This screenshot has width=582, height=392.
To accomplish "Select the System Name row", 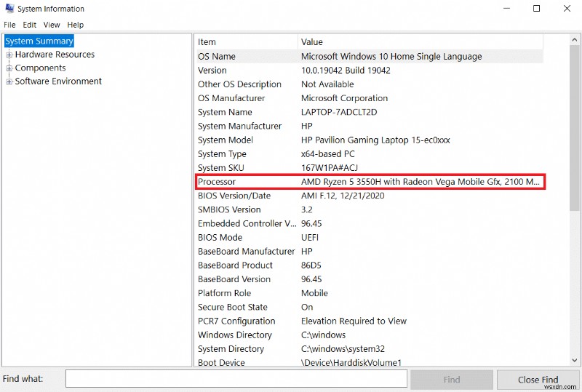I will tap(370, 112).
